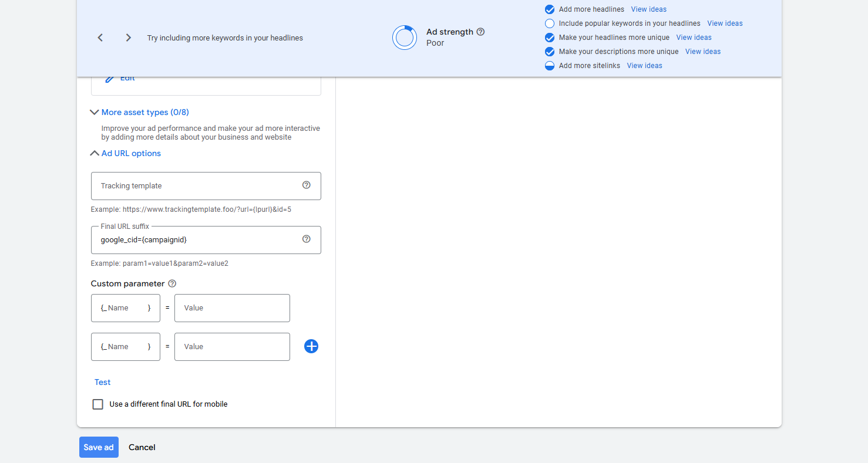
Task: Click the previous suggestion arrow
Action: 100,38
